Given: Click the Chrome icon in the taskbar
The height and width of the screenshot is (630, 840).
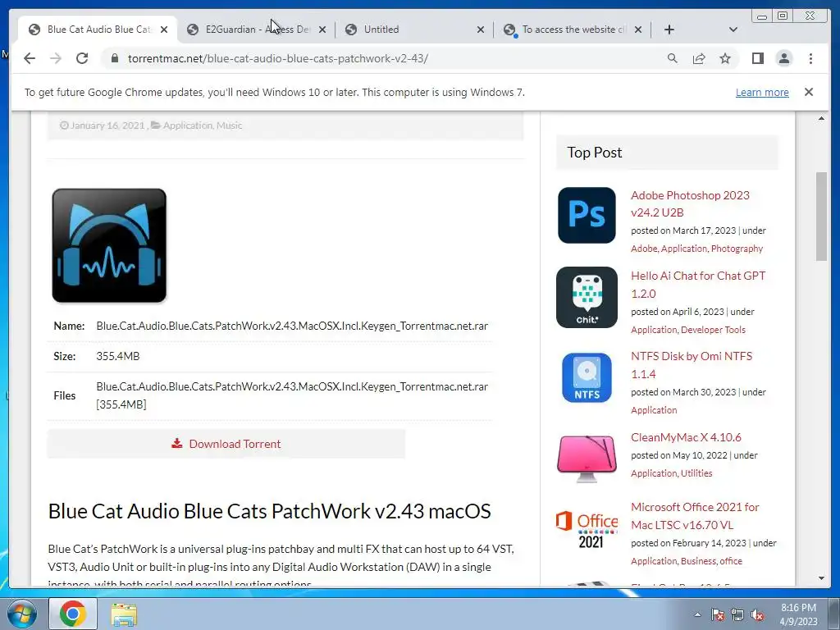Looking at the screenshot, I should [73, 614].
